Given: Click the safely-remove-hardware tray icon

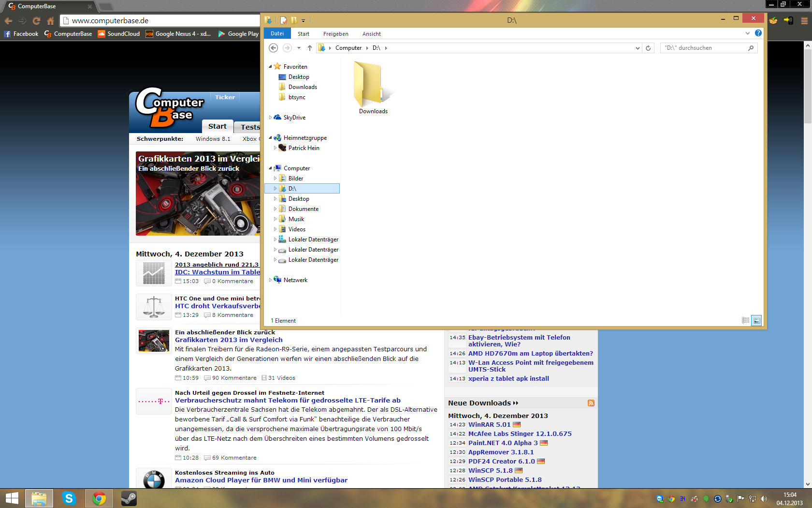Looking at the screenshot, I should [729, 499].
